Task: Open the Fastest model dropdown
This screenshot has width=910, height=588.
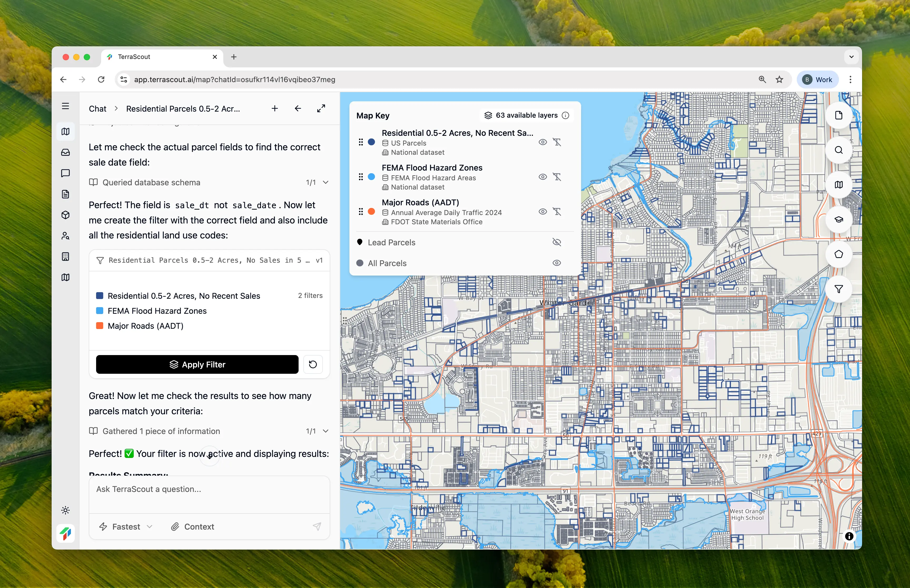Action: (x=126, y=526)
